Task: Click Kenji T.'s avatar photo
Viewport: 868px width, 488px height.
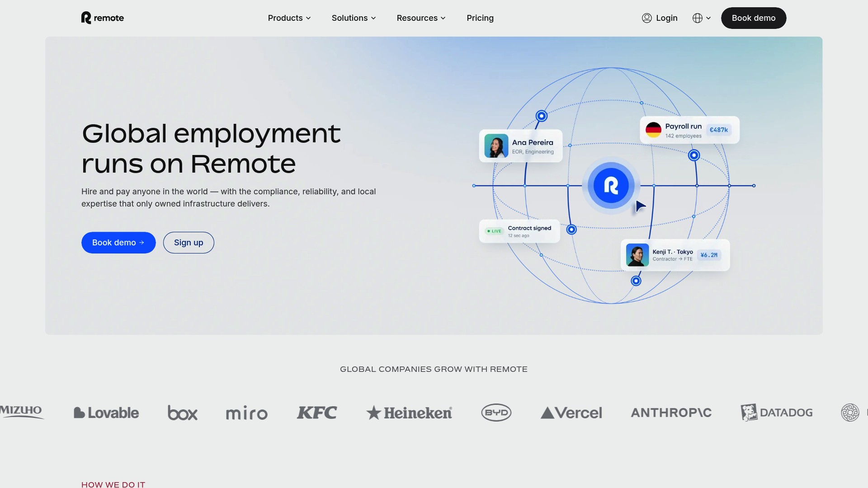Action: (x=637, y=255)
